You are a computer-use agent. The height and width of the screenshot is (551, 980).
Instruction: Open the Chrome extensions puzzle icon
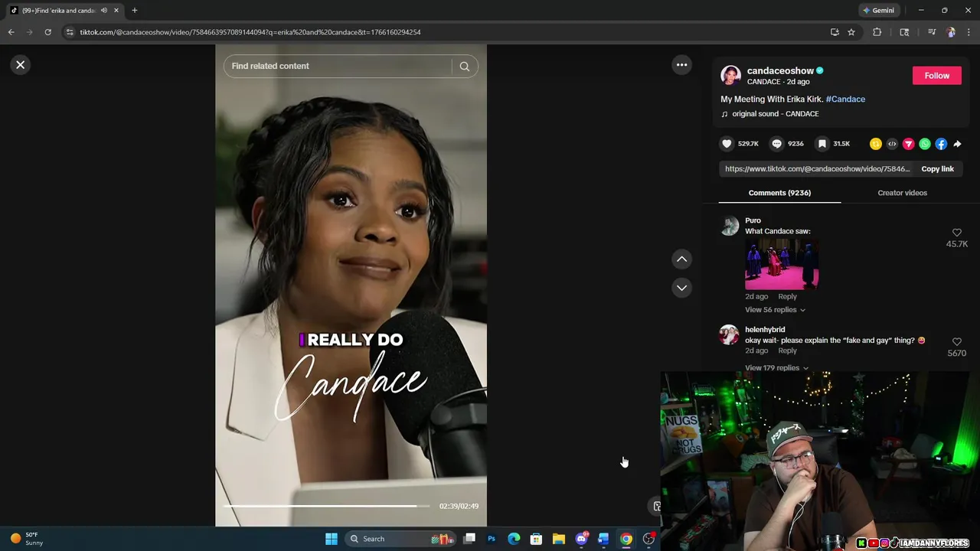point(877,32)
